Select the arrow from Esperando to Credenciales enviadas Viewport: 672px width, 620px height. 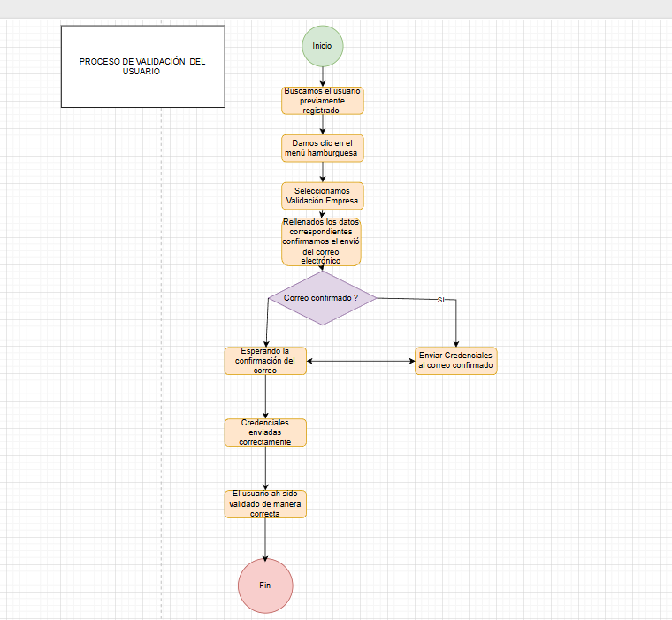265,396
